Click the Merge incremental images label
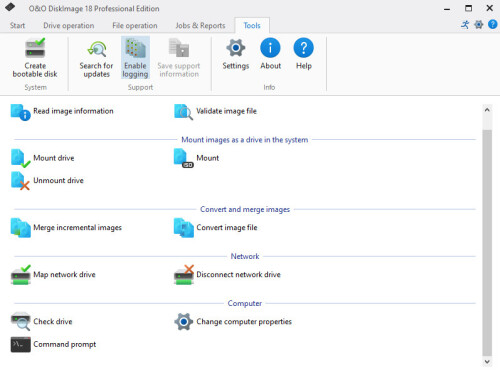Image resolution: width=500 pixels, height=375 pixels. (77, 228)
